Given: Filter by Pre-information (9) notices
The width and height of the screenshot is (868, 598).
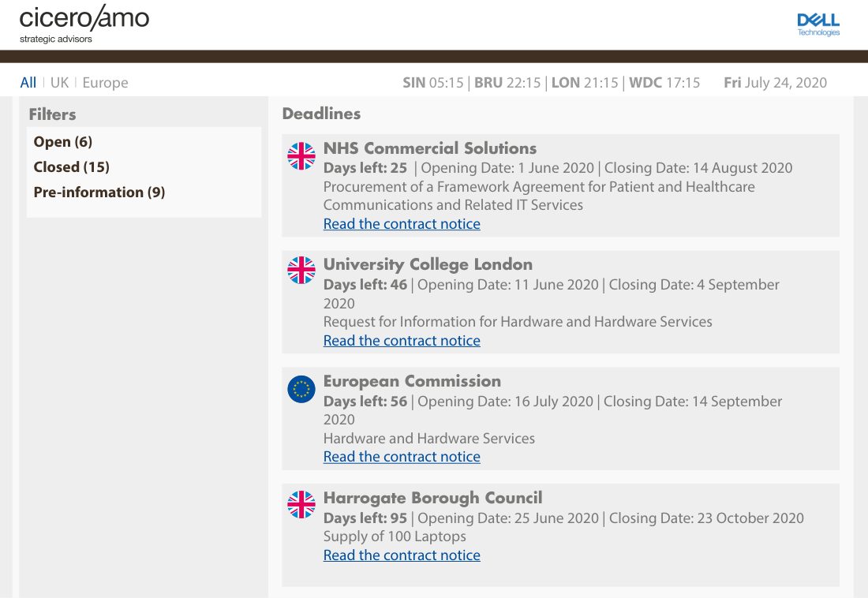Looking at the screenshot, I should click(x=99, y=192).
